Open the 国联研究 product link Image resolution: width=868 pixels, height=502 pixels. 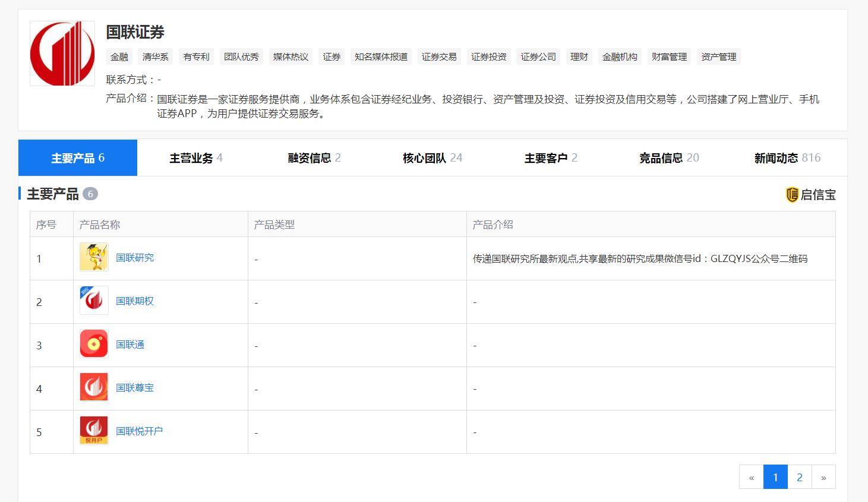tap(135, 258)
